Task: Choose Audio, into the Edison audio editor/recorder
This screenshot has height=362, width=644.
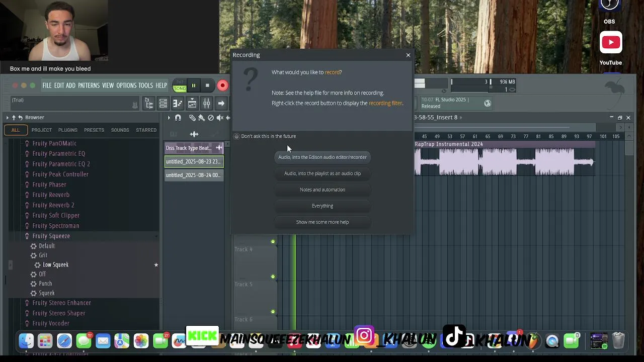Action: click(323, 157)
